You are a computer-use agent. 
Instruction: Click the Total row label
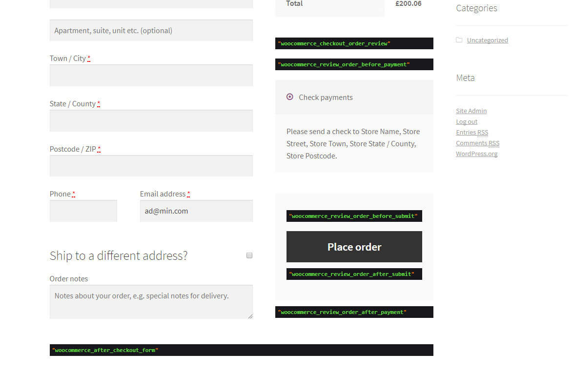(294, 3)
